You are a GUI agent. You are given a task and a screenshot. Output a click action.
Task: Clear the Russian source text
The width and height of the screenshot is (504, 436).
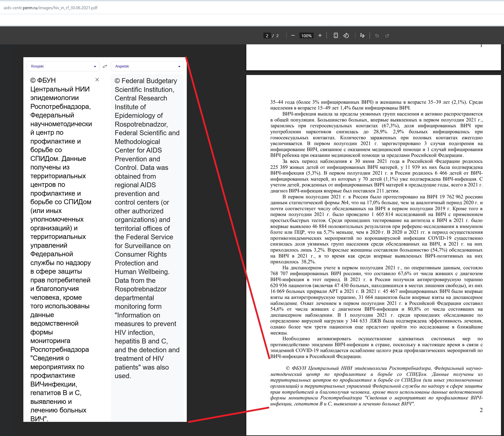pyautogui.click(x=97, y=79)
